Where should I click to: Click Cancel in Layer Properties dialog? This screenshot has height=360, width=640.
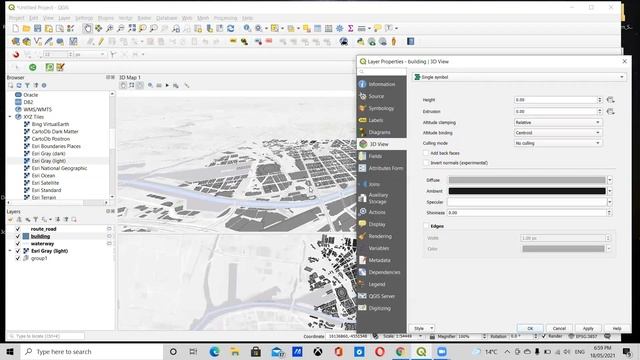[x=559, y=328]
